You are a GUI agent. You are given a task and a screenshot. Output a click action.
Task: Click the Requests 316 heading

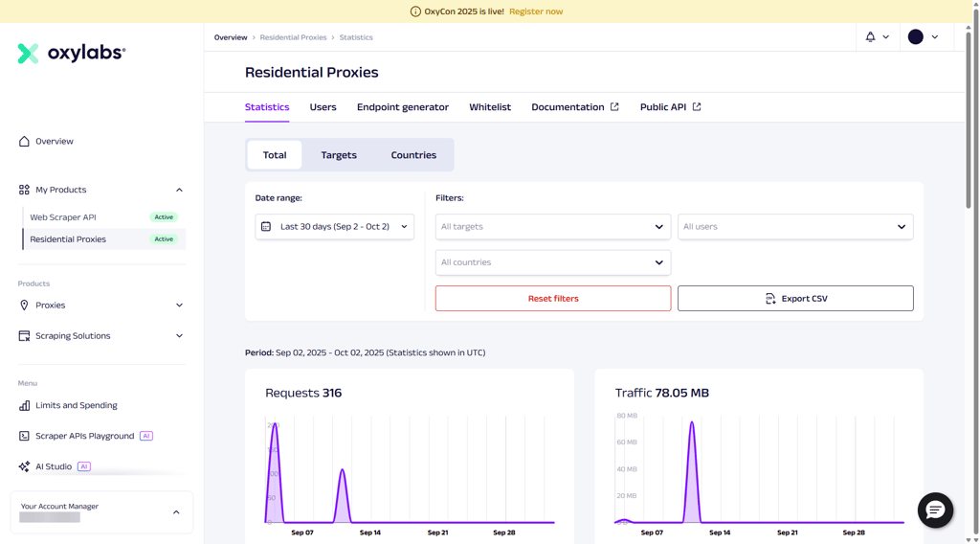[x=303, y=393]
